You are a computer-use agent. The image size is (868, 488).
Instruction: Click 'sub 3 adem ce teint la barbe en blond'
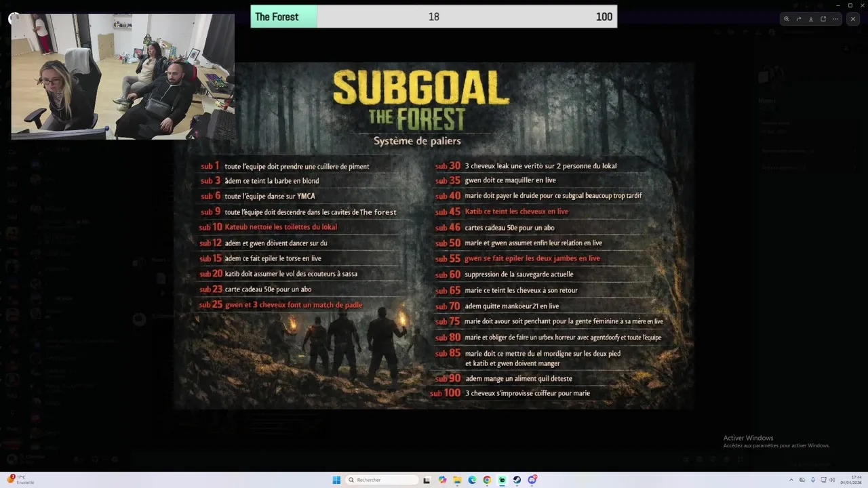pos(260,181)
